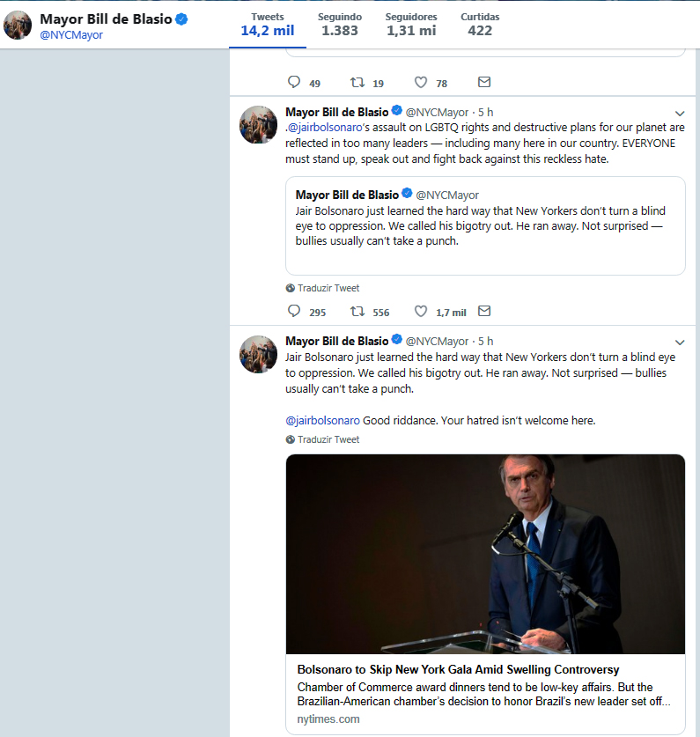This screenshot has width=700, height=737.
Task: Reply to the LGBTQ rights tweet
Action: [x=294, y=312]
